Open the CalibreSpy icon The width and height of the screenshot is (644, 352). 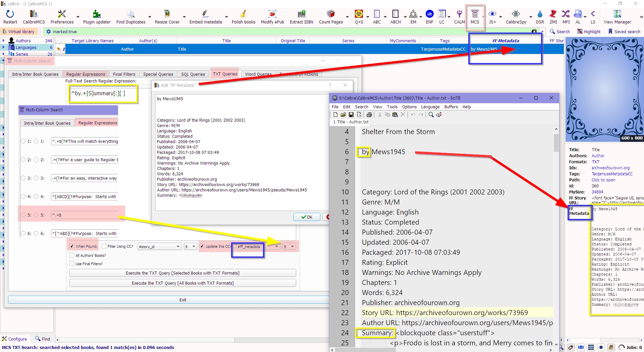(516, 14)
